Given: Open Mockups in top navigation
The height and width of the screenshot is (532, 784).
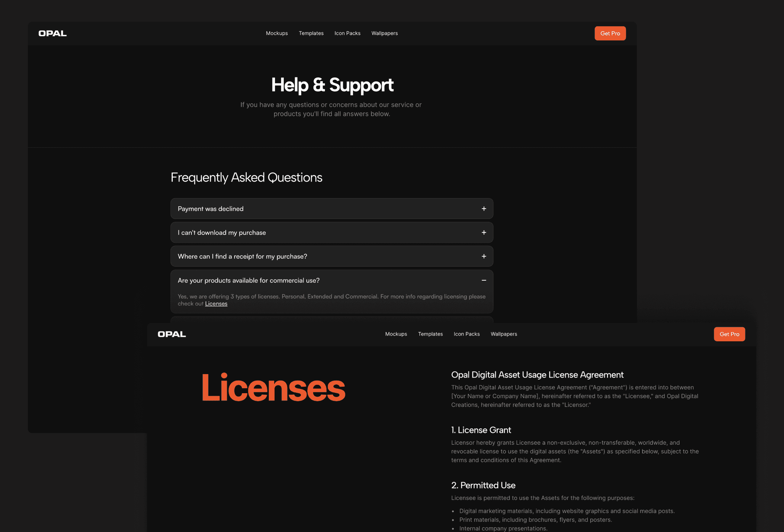Looking at the screenshot, I should click(x=277, y=34).
